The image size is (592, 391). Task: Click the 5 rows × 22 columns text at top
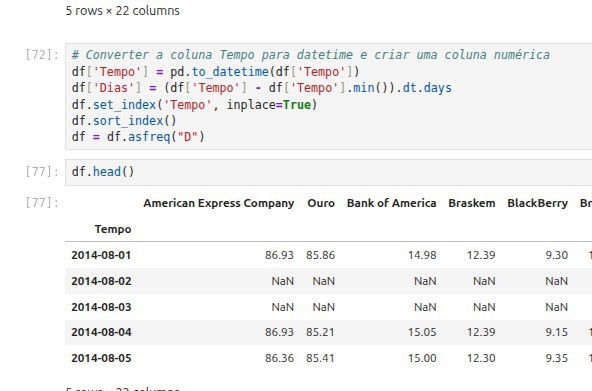[123, 11]
